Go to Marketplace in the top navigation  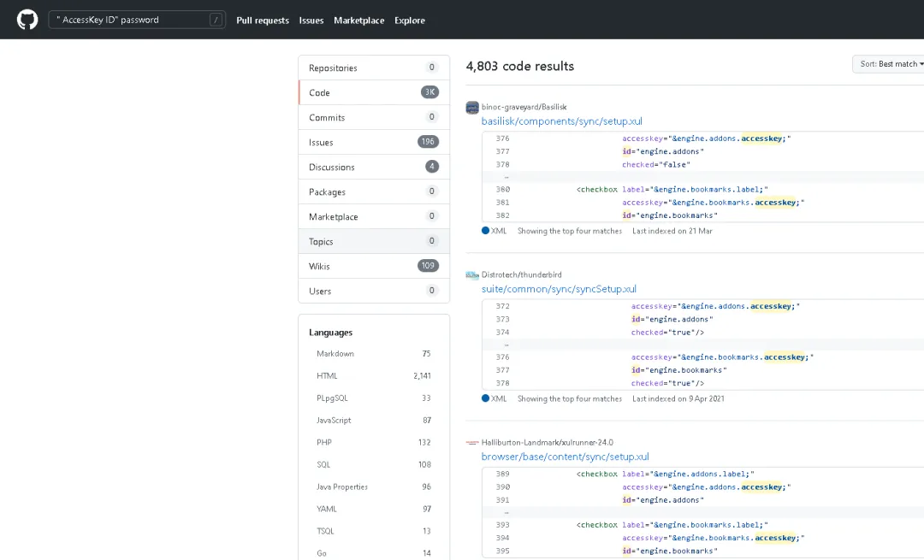pyautogui.click(x=358, y=20)
